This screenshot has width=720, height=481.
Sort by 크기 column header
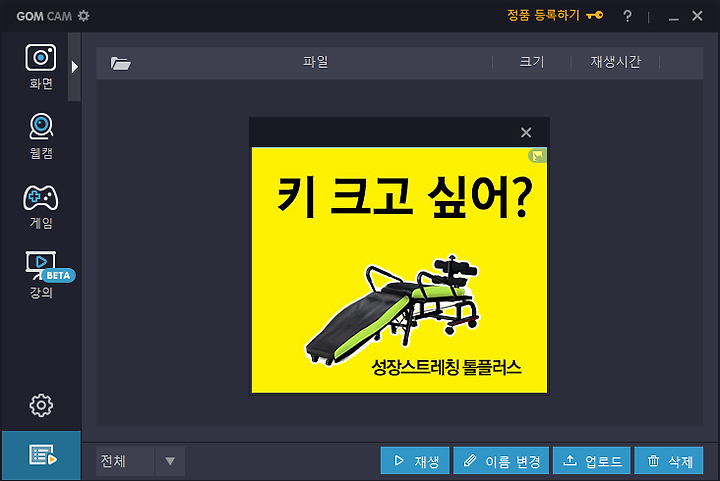pos(532,62)
